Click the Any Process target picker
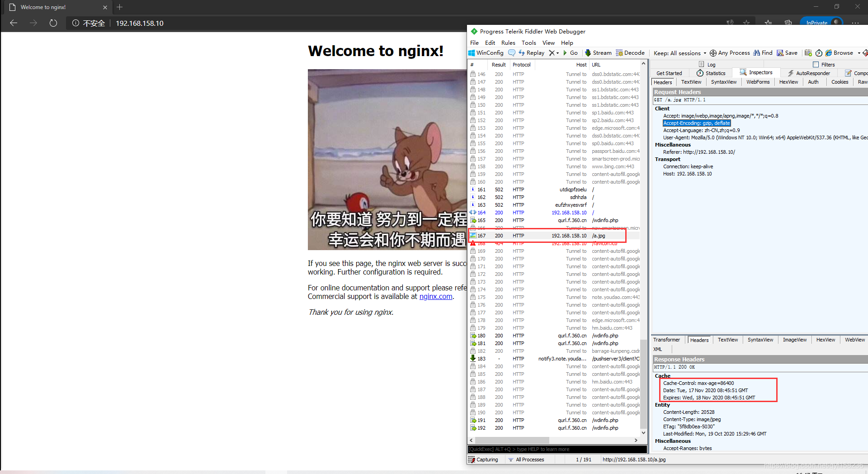The image size is (868, 474). [730, 53]
